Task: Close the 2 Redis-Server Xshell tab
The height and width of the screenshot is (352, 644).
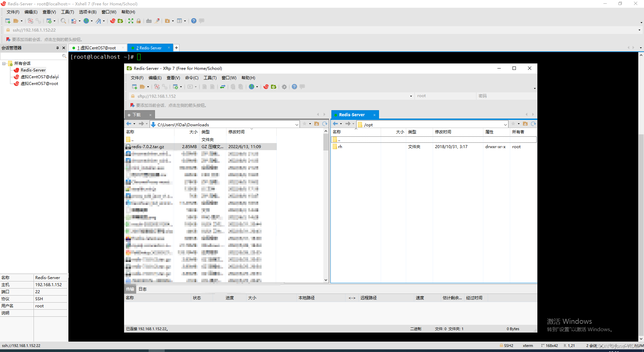Action: pyautogui.click(x=169, y=48)
